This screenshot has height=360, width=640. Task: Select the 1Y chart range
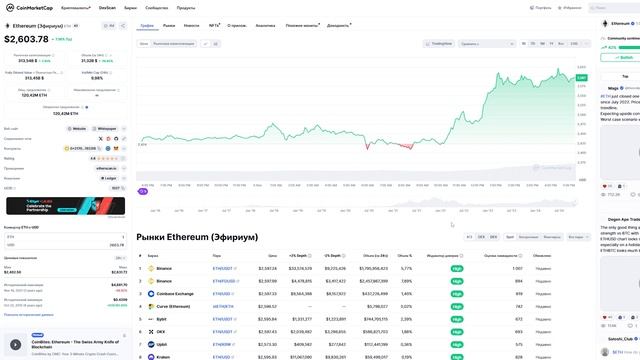click(x=551, y=44)
